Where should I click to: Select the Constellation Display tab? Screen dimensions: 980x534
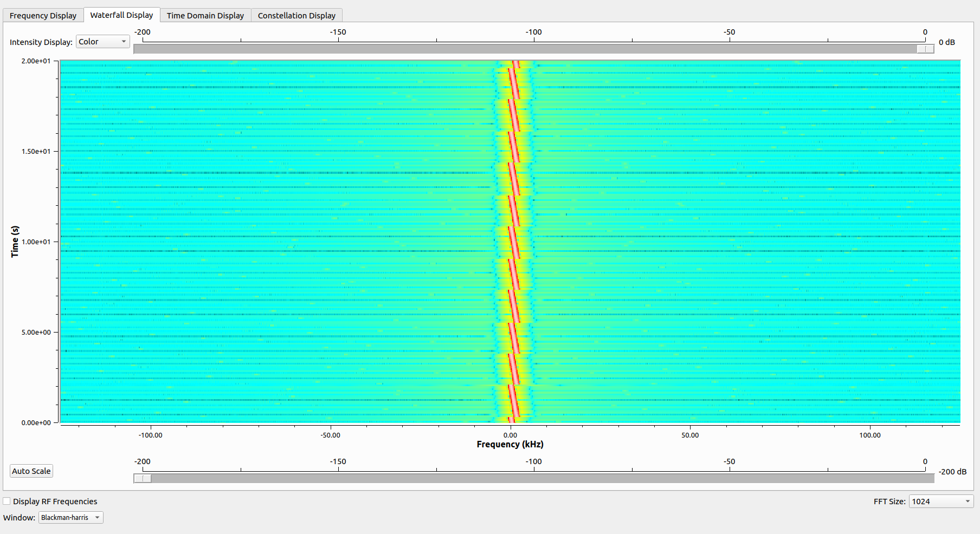(x=296, y=15)
